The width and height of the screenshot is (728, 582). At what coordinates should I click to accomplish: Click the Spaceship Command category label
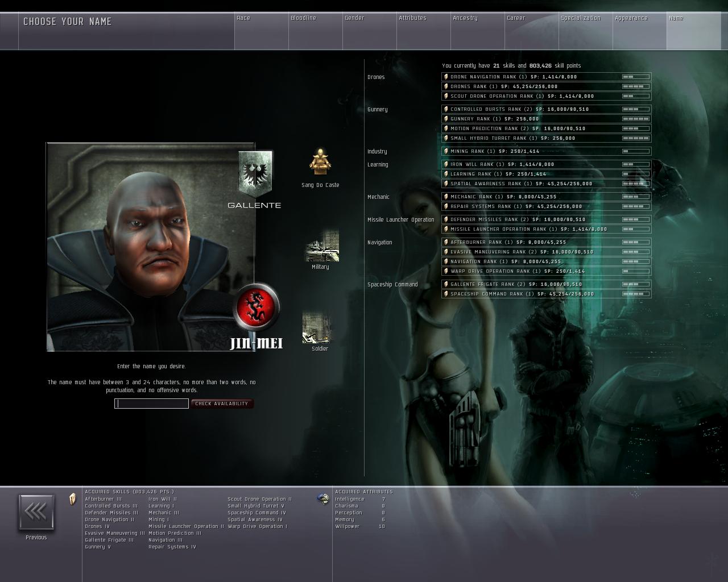392,285
